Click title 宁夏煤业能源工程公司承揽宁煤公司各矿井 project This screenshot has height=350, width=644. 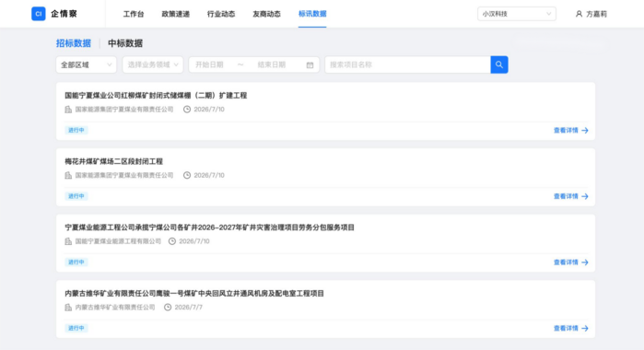[209, 227]
